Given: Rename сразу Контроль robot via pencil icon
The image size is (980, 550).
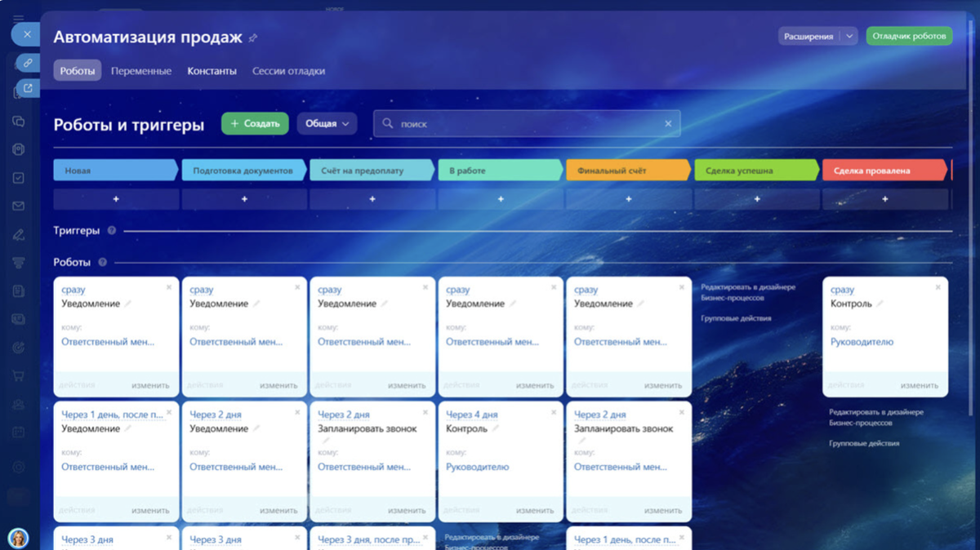Looking at the screenshot, I should pyautogui.click(x=880, y=304).
